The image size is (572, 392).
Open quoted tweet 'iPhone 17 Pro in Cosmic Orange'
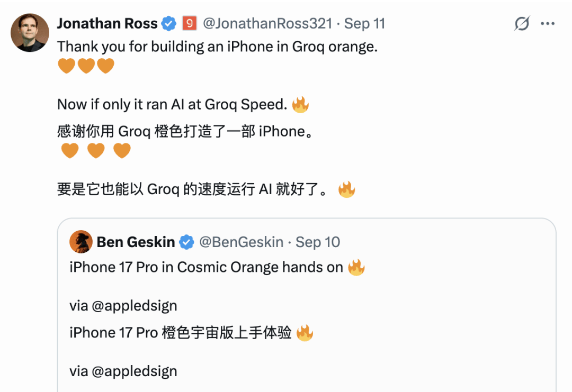pos(307,305)
